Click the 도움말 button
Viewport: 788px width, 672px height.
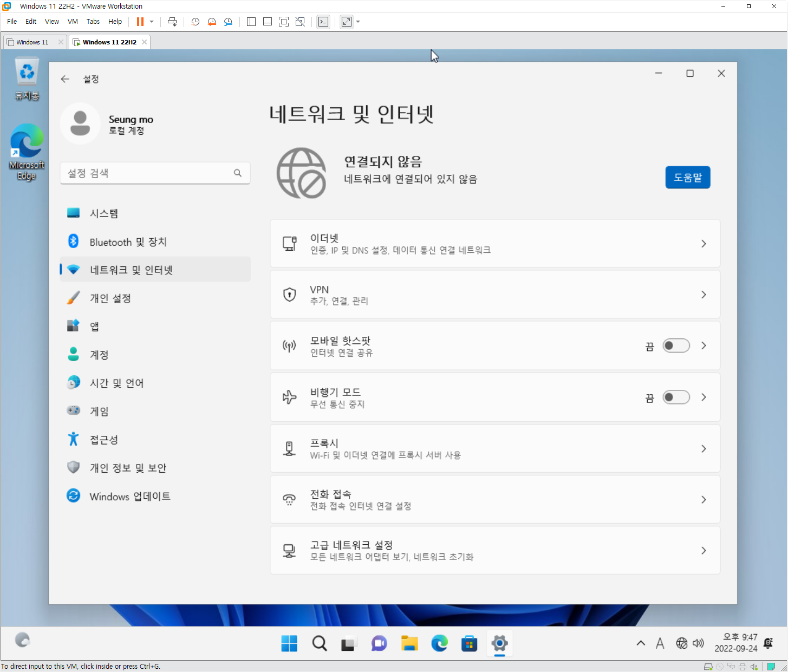click(688, 178)
